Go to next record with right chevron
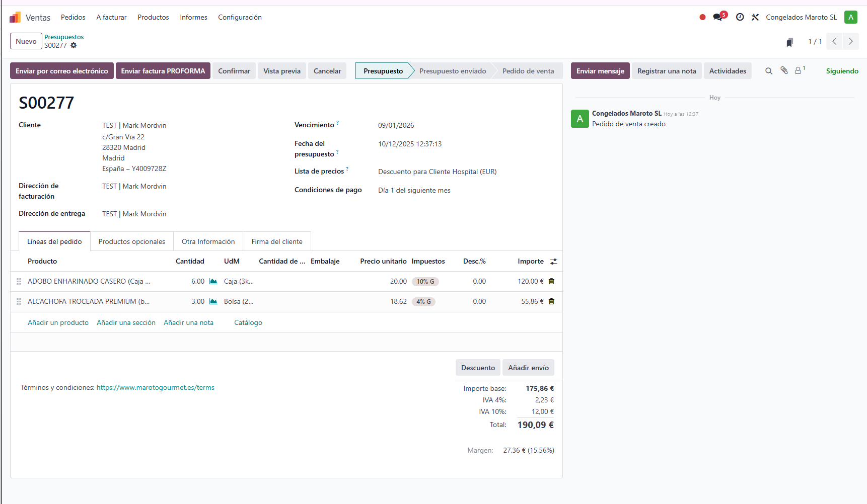Viewport: 867px width, 504px height. pos(851,42)
